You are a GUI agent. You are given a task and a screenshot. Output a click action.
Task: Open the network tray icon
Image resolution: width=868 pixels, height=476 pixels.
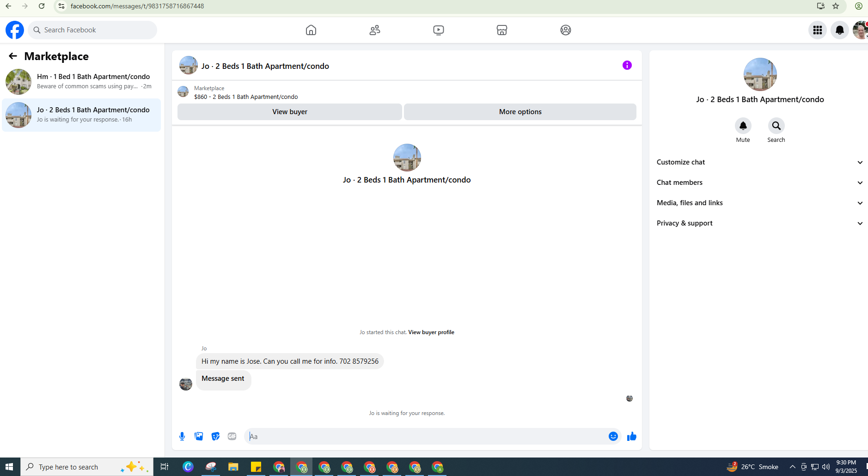point(815,467)
